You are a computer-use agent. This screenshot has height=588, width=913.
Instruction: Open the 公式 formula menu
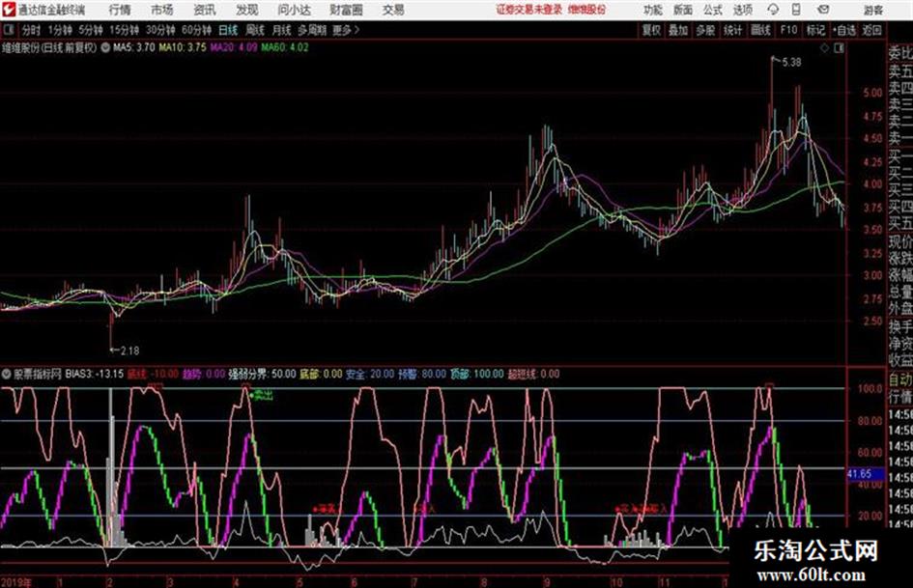tap(712, 10)
